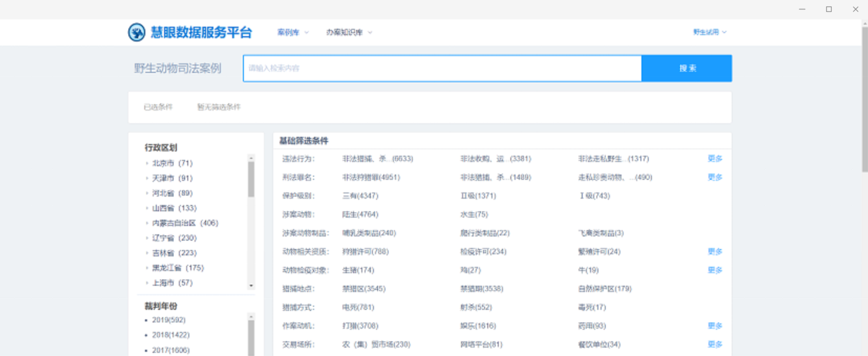Expand the 辽宁省 tree node arrow
Viewport: 868px width, 356px height.
click(147, 238)
